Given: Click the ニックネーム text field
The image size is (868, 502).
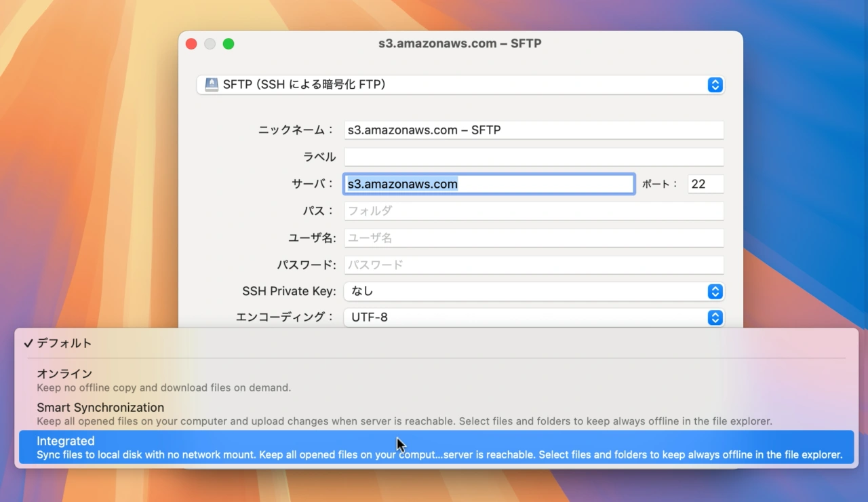Looking at the screenshot, I should pyautogui.click(x=533, y=130).
